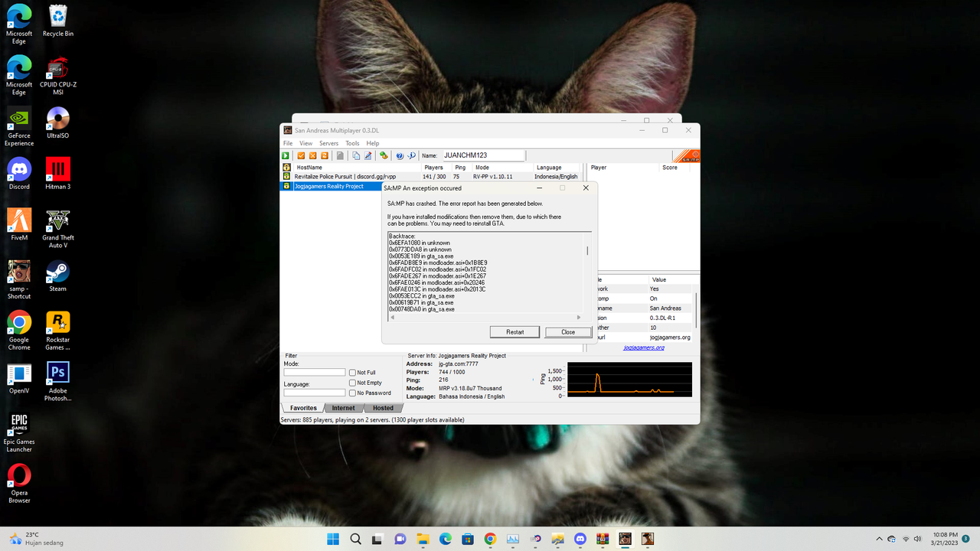Click the grey master list toolbar icon
This screenshot has width=980, height=551.
click(340, 155)
